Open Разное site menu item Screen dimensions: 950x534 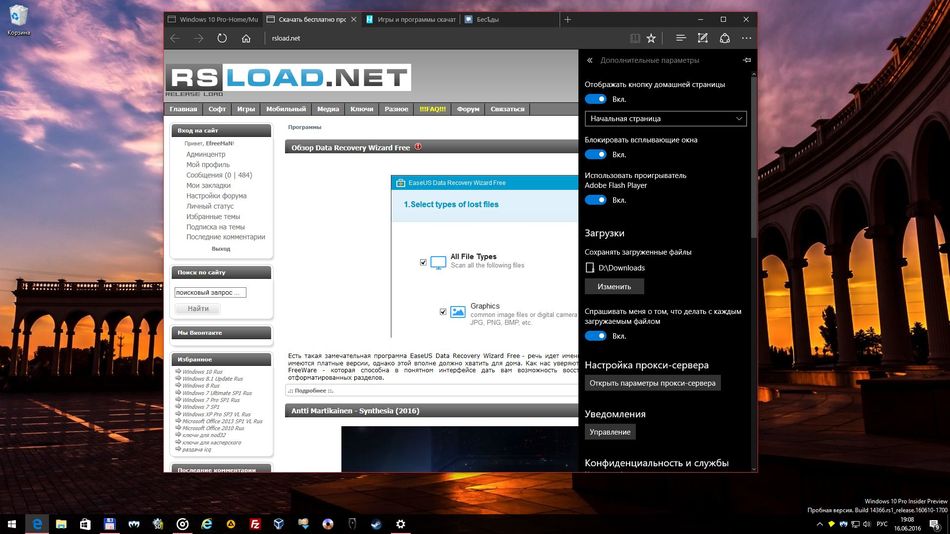(x=396, y=109)
